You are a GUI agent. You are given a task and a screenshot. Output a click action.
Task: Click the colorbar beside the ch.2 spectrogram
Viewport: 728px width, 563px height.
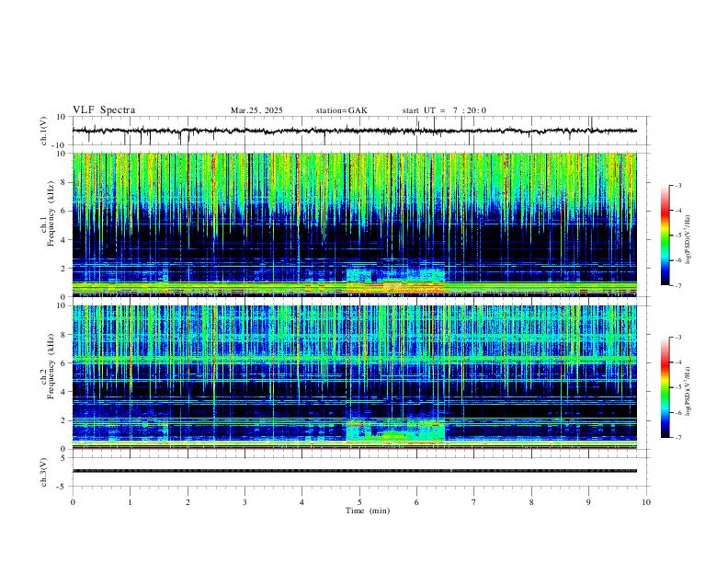pos(665,387)
